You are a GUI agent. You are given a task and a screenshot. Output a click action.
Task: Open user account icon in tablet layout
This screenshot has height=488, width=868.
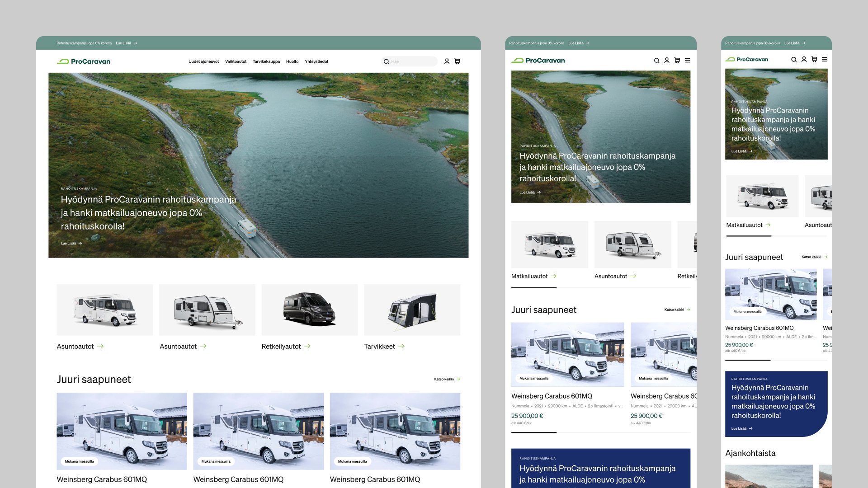pyautogui.click(x=667, y=61)
